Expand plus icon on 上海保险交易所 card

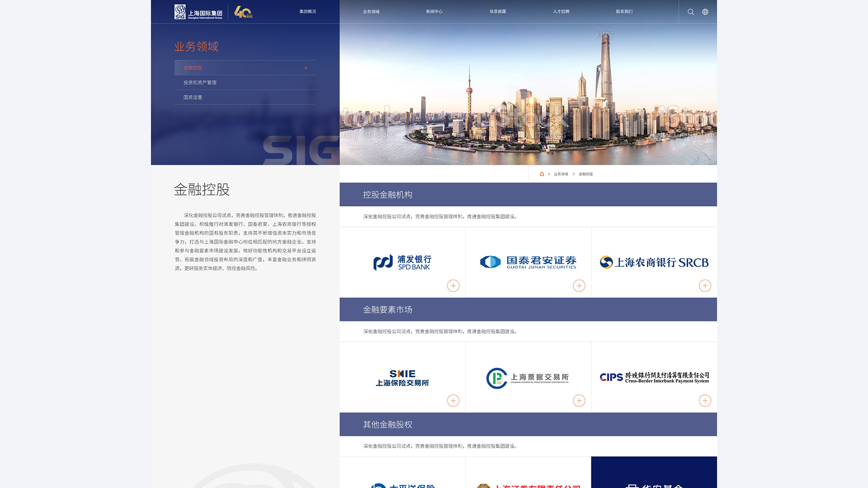pyautogui.click(x=453, y=401)
